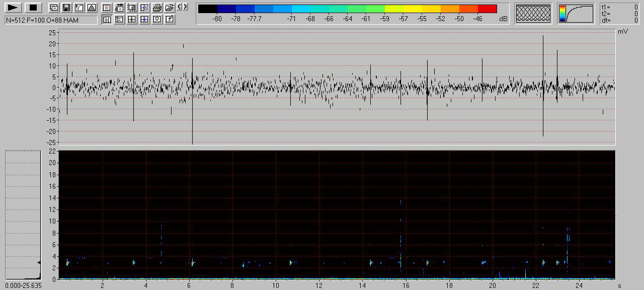The height and width of the screenshot is (290, 644).
Task: Click the printer icon
Action: pyautogui.click(x=157, y=8)
